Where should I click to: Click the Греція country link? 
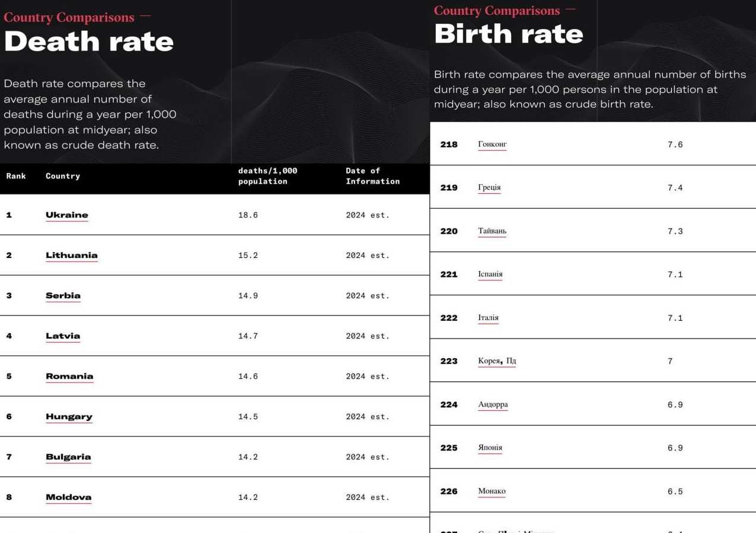point(489,187)
